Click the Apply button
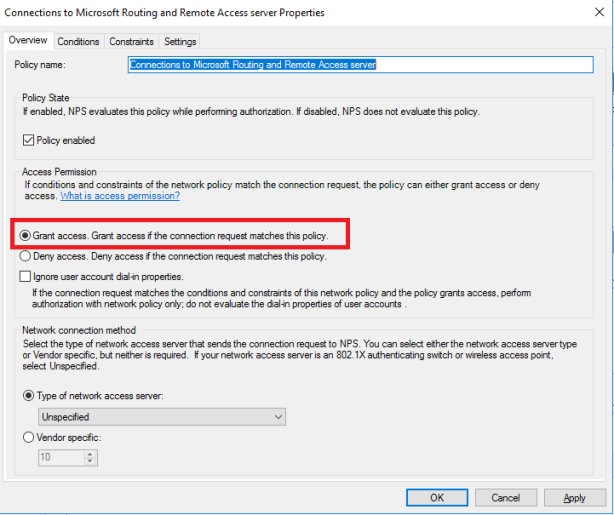This screenshot has width=614, height=515. pyautogui.click(x=574, y=498)
